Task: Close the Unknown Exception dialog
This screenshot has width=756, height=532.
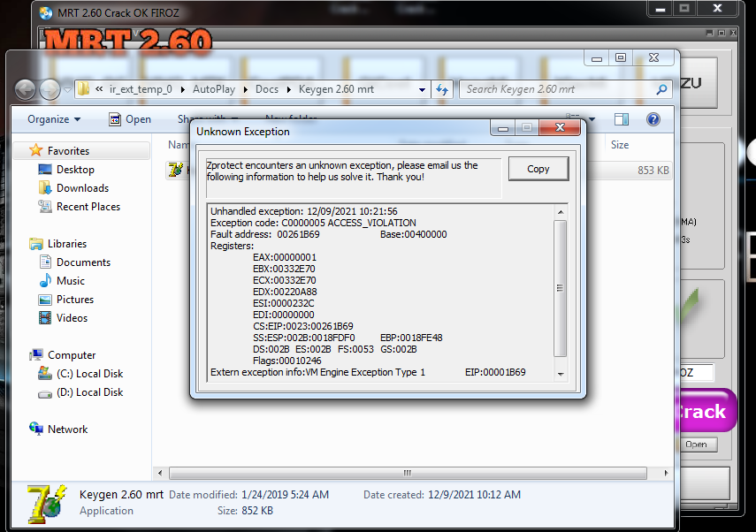Action: coord(560,128)
